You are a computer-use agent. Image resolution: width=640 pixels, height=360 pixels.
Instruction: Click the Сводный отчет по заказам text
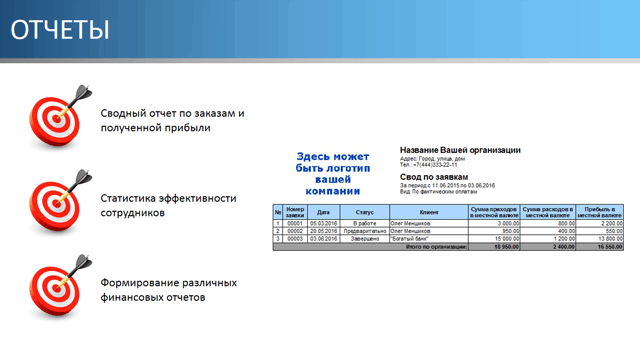172,120
